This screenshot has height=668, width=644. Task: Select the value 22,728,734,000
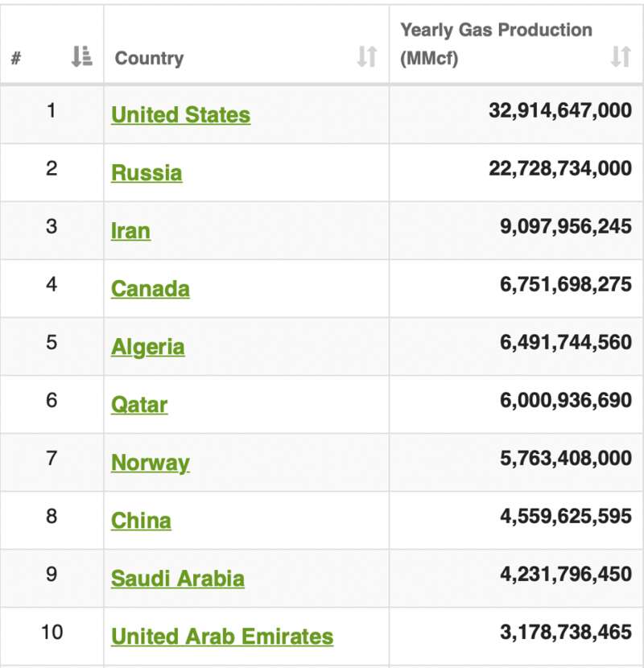coord(560,168)
